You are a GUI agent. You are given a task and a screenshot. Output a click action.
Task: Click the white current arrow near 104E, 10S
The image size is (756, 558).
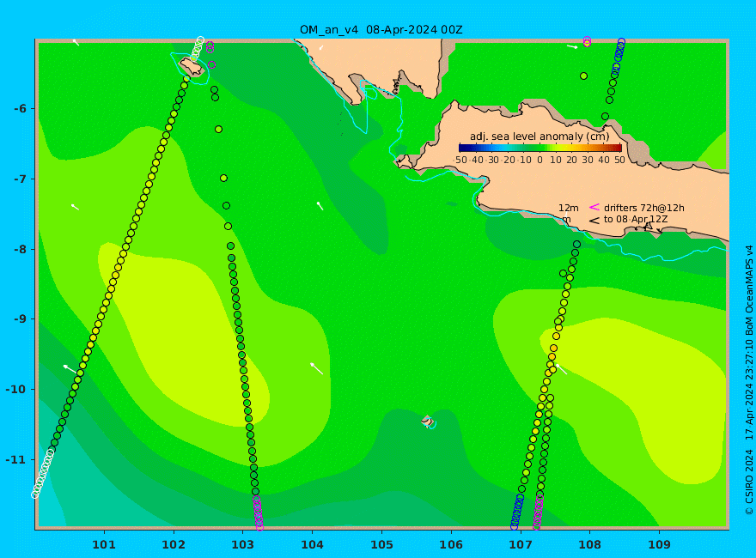point(316,368)
